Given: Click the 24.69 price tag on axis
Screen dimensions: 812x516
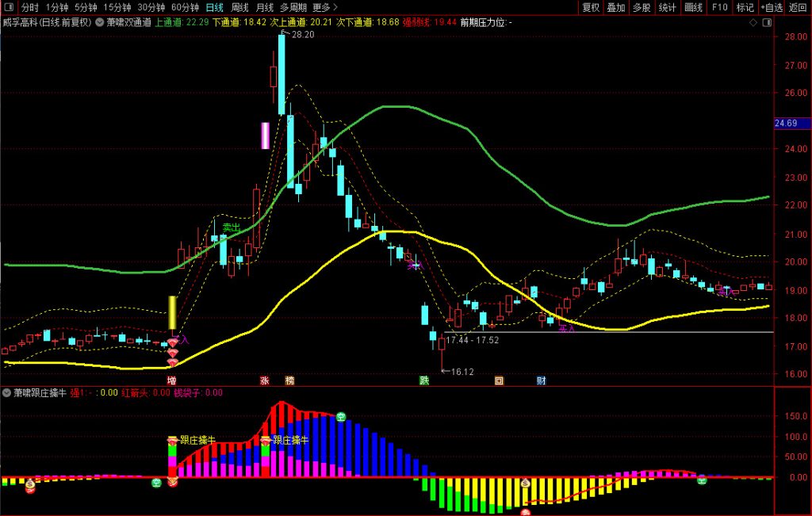Looking at the screenshot, I should (790, 124).
